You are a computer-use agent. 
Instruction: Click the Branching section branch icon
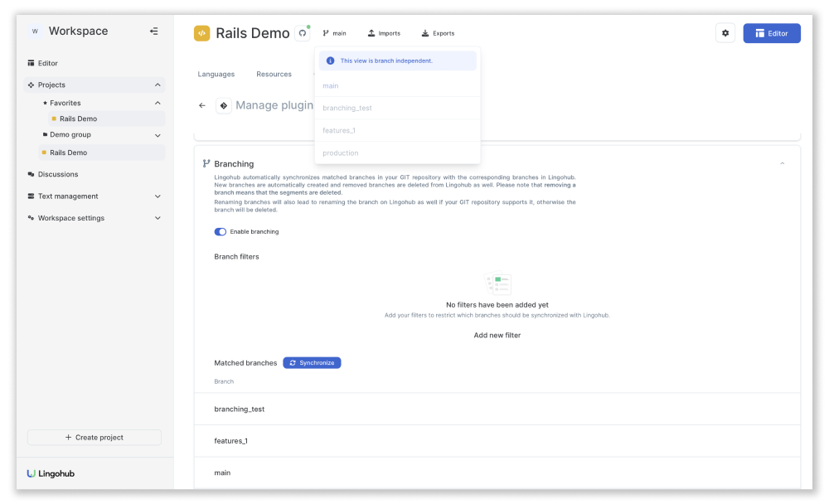click(206, 163)
